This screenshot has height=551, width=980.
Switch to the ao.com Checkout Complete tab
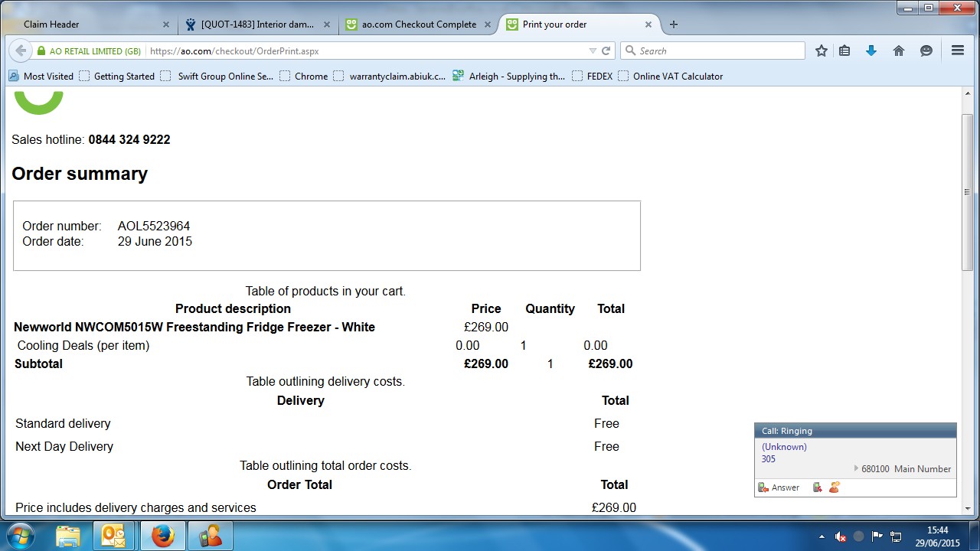pyautogui.click(x=418, y=24)
